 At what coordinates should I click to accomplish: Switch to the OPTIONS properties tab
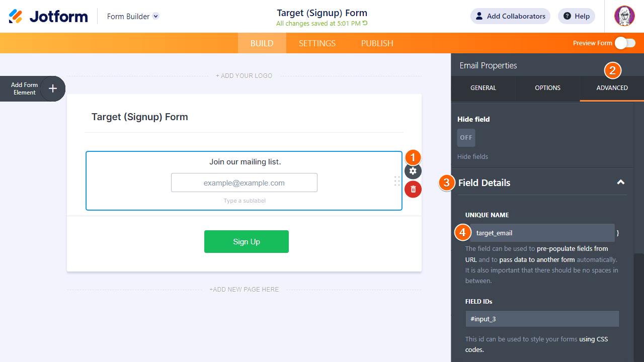(x=547, y=88)
